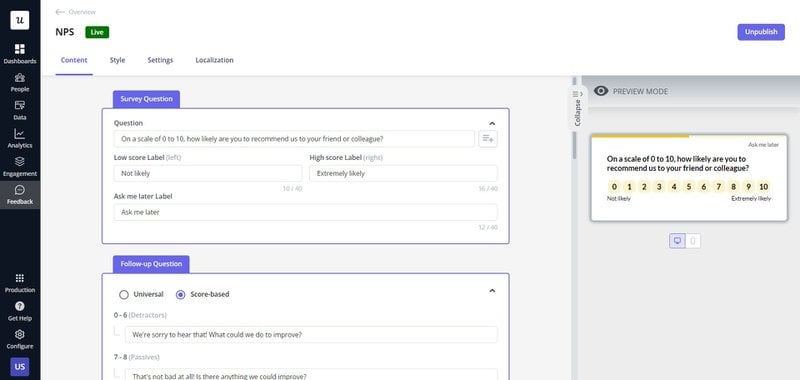Click the Ask me later Label field
Viewport: 800px width, 380px height.
pyautogui.click(x=305, y=212)
